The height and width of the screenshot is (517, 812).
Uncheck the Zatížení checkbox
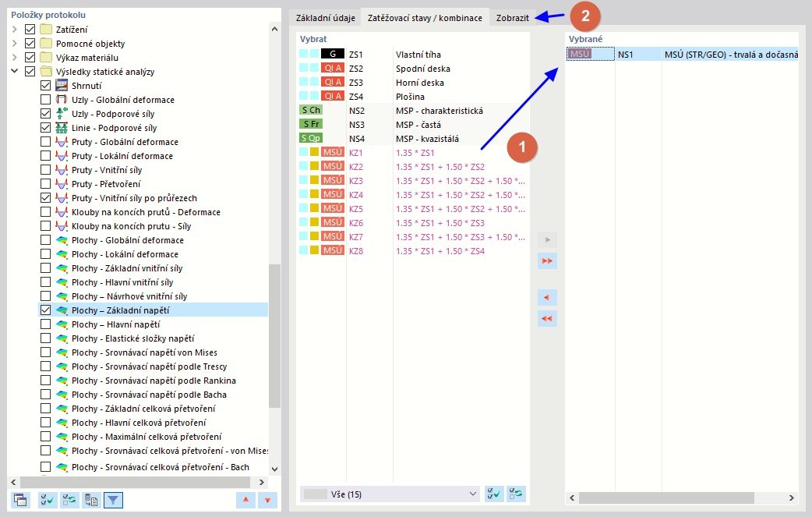pos(30,29)
